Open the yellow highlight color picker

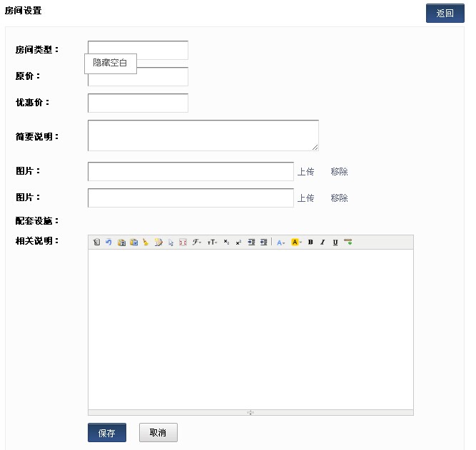tap(296, 242)
